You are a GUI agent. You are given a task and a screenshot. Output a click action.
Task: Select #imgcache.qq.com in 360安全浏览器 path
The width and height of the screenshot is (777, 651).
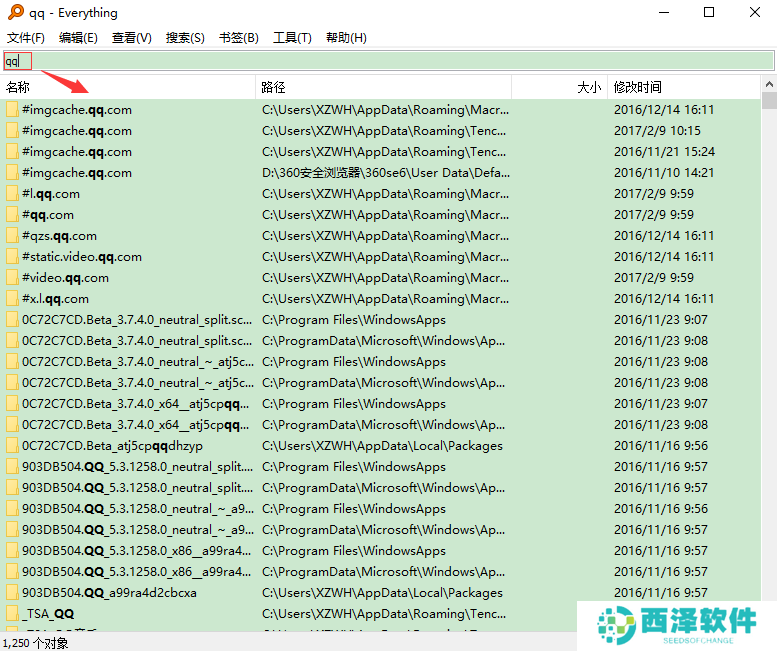pyautogui.click(x=77, y=173)
